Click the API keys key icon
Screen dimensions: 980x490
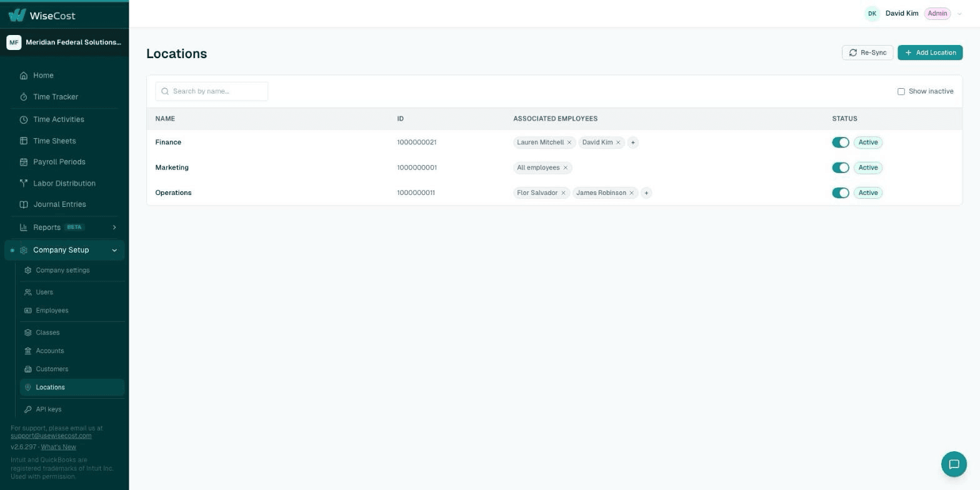pos(28,409)
